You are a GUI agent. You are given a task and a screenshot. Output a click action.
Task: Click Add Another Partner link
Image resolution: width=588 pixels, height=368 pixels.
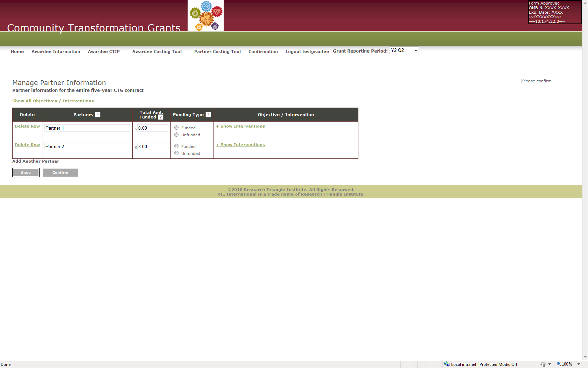click(36, 161)
